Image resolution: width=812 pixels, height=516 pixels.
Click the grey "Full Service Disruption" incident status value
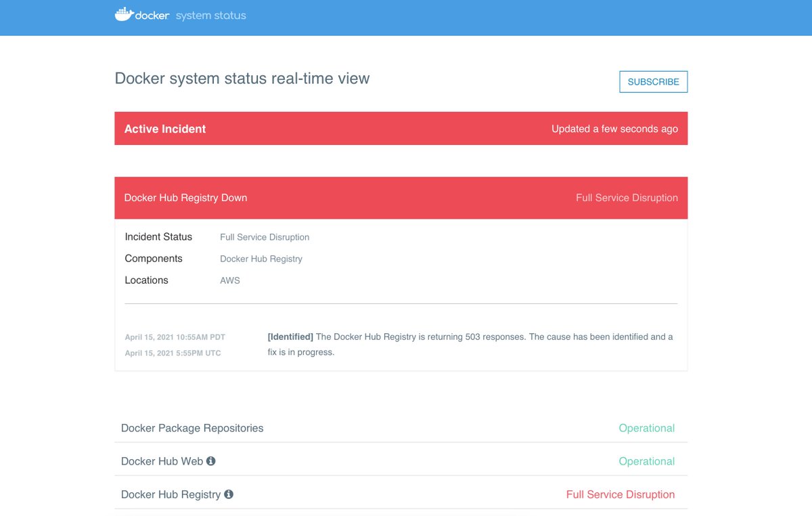(265, 237)
